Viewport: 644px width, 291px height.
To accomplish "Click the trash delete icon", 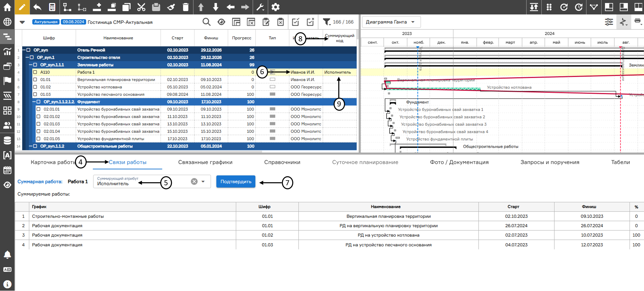I will point(185,7).
